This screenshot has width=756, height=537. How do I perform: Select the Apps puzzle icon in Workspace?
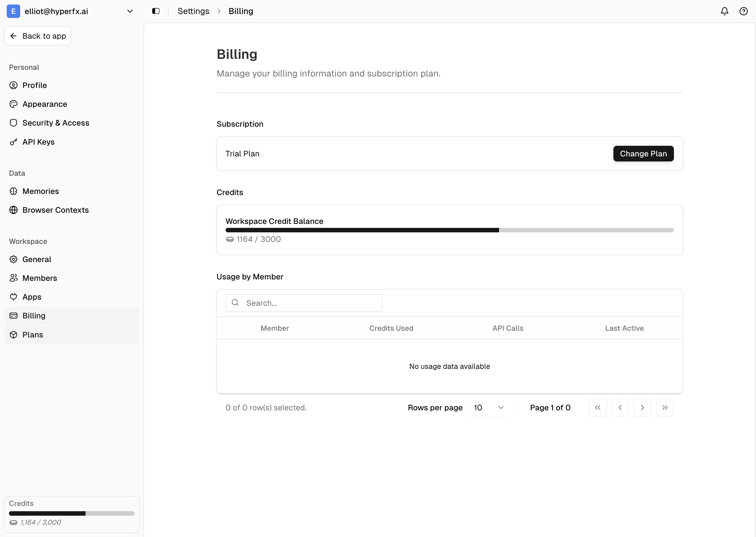coord(13,297)
